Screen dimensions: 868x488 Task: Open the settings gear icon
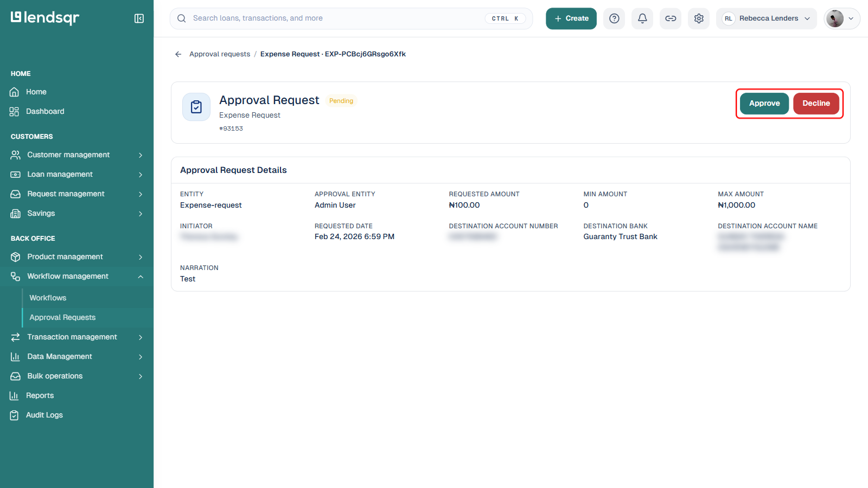pyautogui.click(x=699, y=18)
